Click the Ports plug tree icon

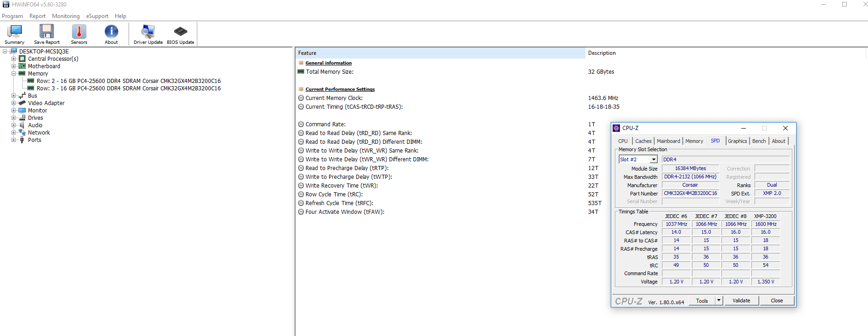(x=22, y=140)
